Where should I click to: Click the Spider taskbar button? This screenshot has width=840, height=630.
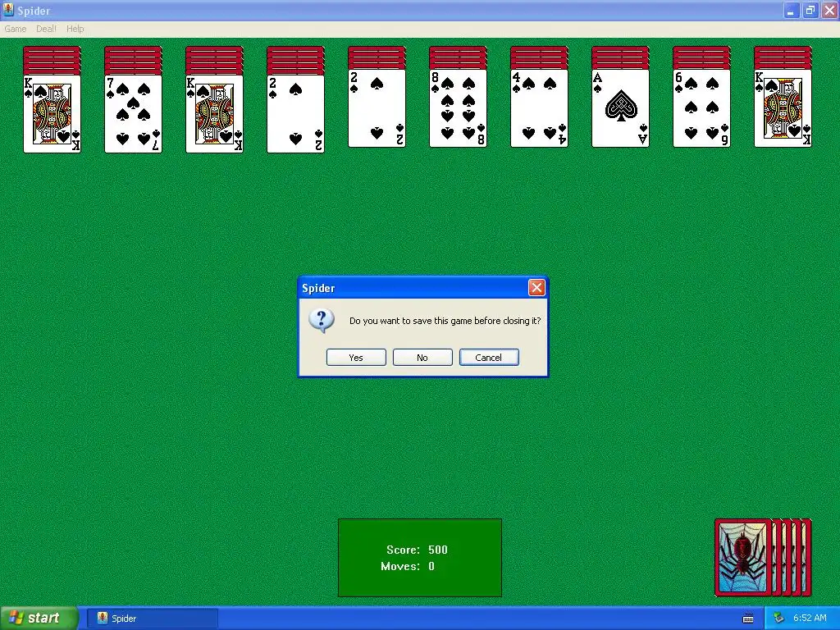tap(152, 619)
